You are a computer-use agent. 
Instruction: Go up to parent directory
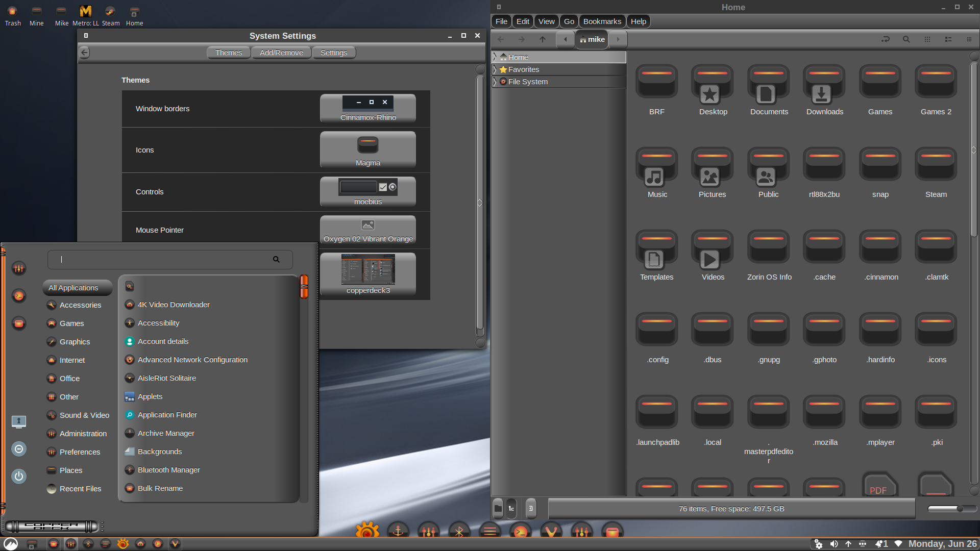click(x=542, y=39)
